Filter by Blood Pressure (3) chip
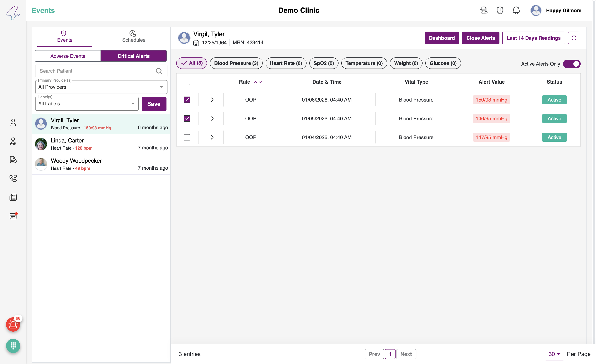 [236, 63]
